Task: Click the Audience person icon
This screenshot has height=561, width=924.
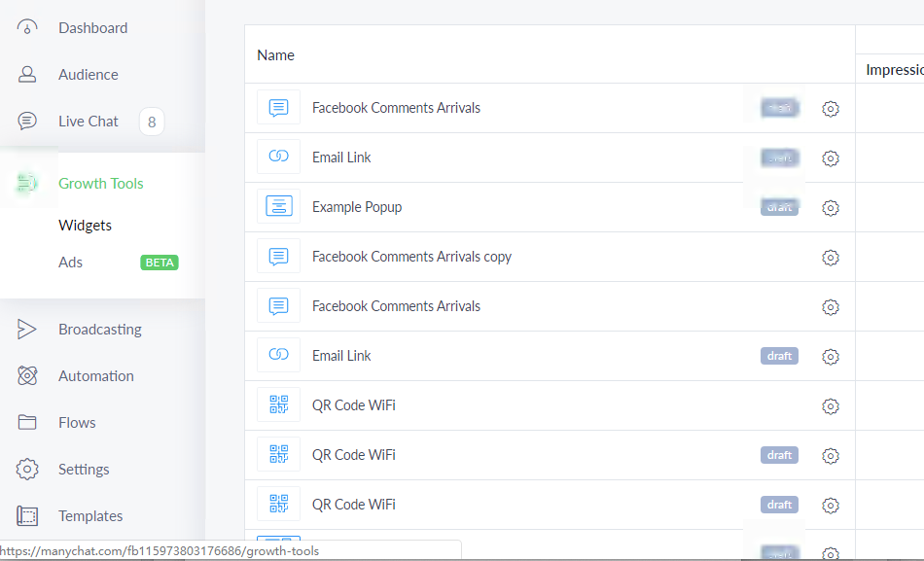Action: tap(27, 75)
